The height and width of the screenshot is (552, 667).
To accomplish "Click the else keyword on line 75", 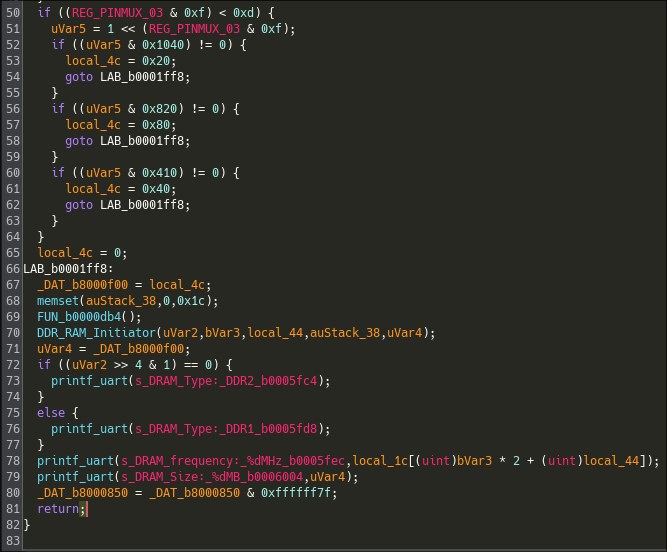I will point(51,412).
